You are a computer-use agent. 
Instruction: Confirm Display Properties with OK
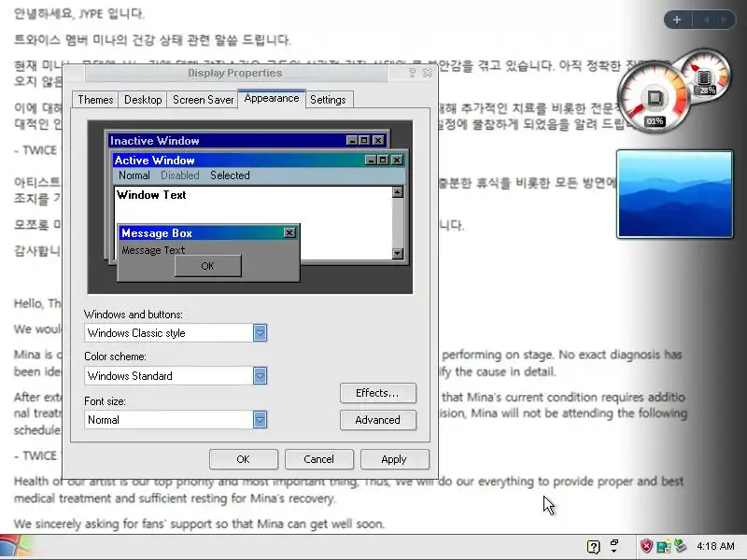coord(244,459)
